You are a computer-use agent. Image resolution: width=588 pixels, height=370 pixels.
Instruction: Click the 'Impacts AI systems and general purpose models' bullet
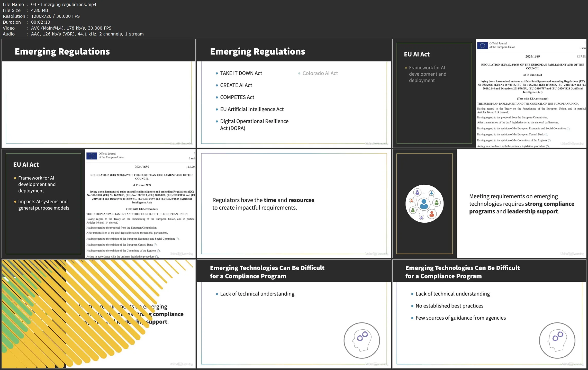(x=43, y=205)
